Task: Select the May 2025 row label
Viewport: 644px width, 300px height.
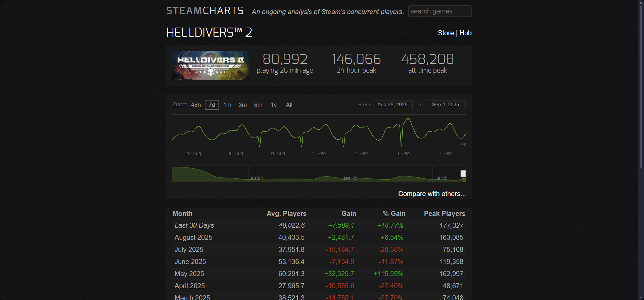Action: coord(189,274)
